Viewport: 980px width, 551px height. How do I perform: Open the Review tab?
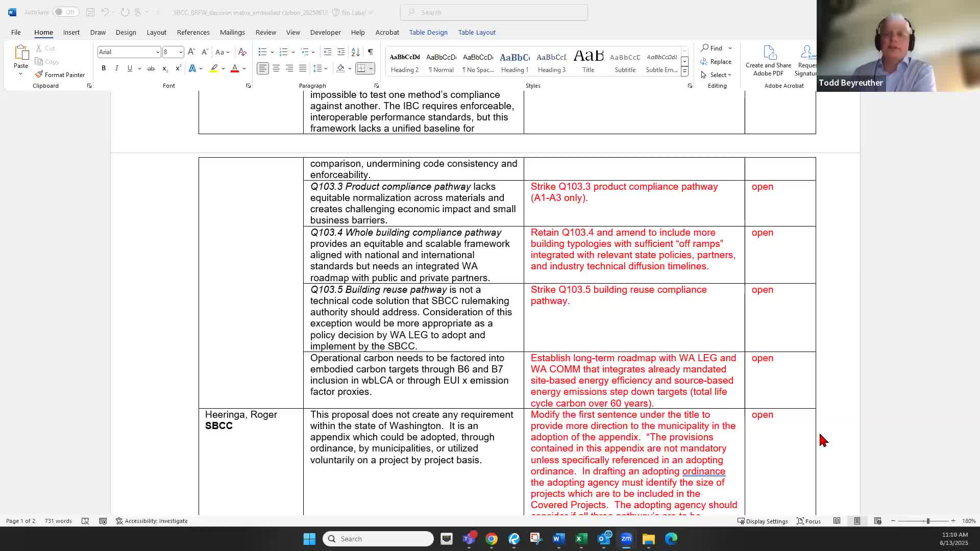click(265, 32)
